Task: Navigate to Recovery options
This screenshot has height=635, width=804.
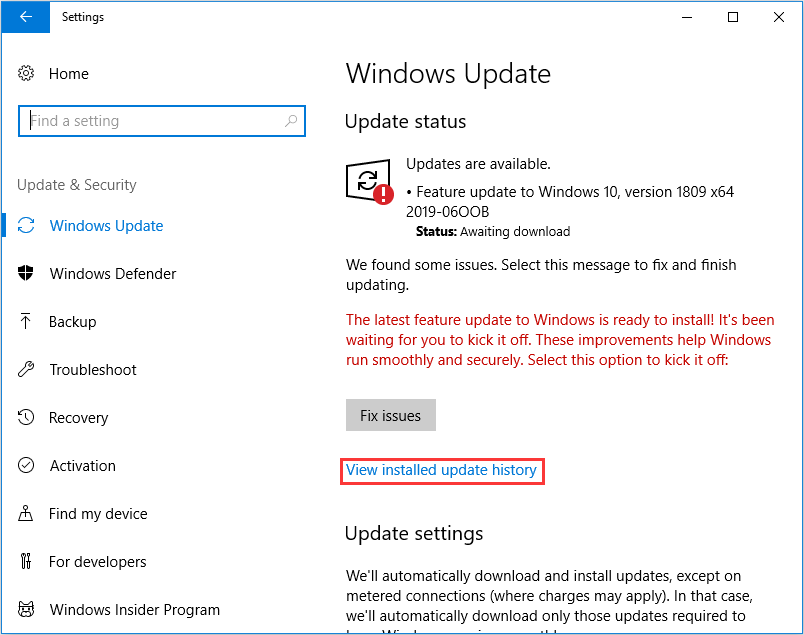Action: 78,418
